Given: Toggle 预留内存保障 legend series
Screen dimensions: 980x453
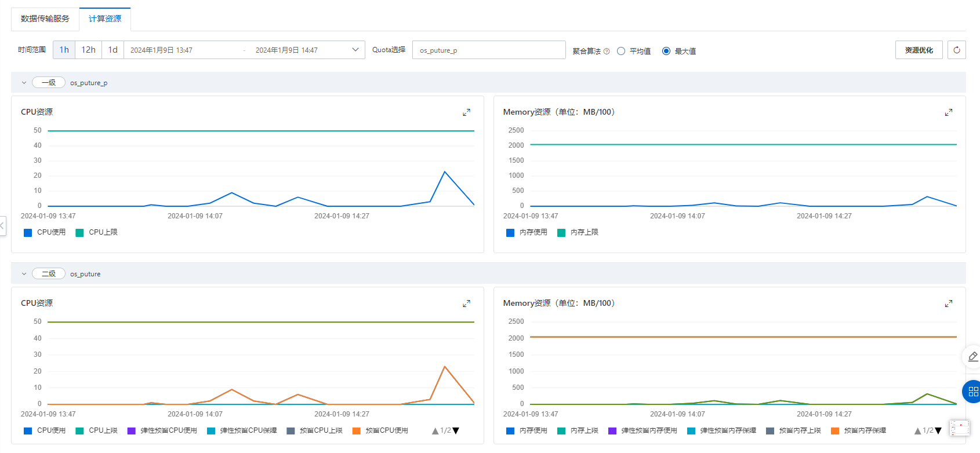Looking at the screenshot, I should pos(858,430).
